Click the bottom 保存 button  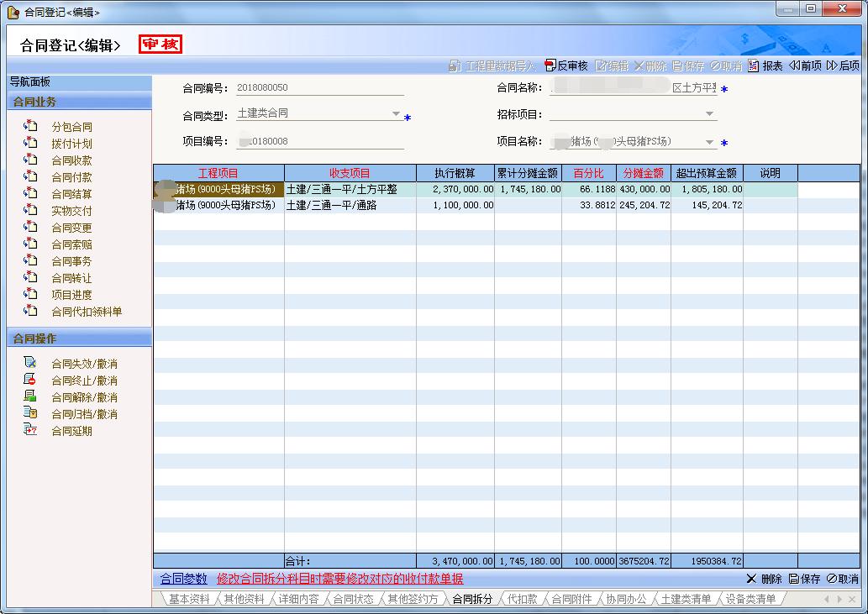click(x=804, y=579)
